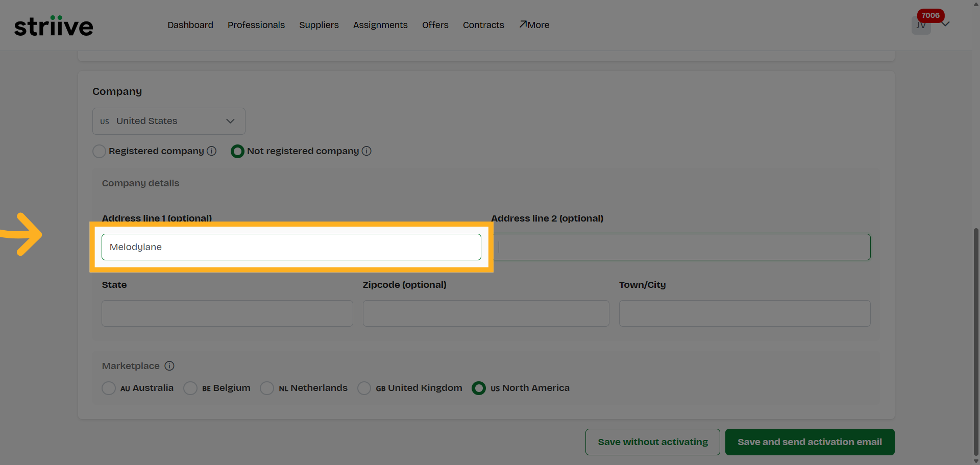This screenshot has height=465, width=980.
Task: Click the info icon beside Not registered company
Action: (x=367, y=151)
